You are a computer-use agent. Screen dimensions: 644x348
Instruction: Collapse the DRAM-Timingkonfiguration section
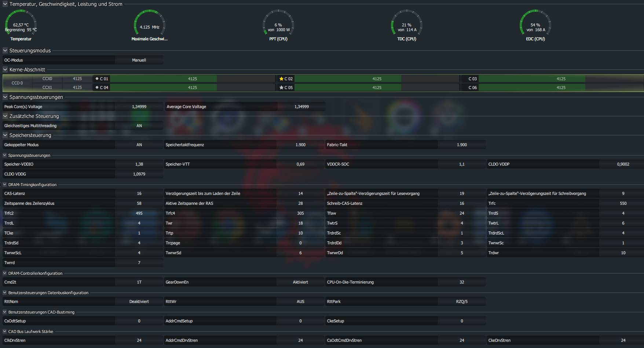click(x=5, y=185)
